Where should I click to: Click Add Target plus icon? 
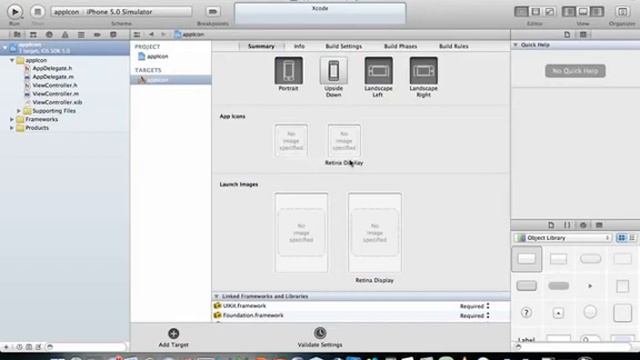(x=173, y=333)
